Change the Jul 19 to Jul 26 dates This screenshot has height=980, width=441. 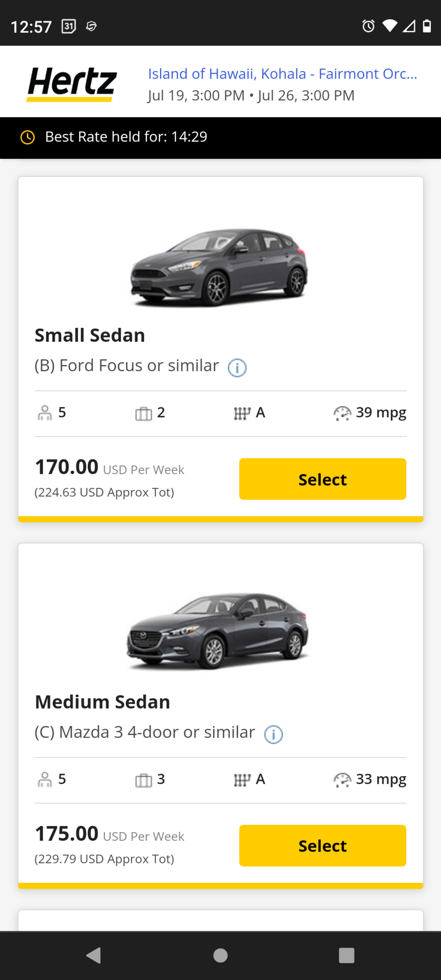click(x=251, y=96)
